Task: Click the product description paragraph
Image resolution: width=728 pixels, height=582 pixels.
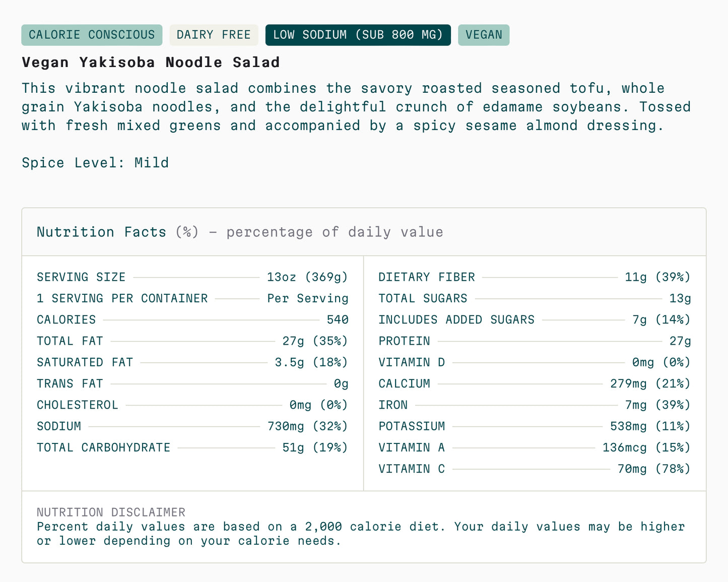Action: coord(356,107)
